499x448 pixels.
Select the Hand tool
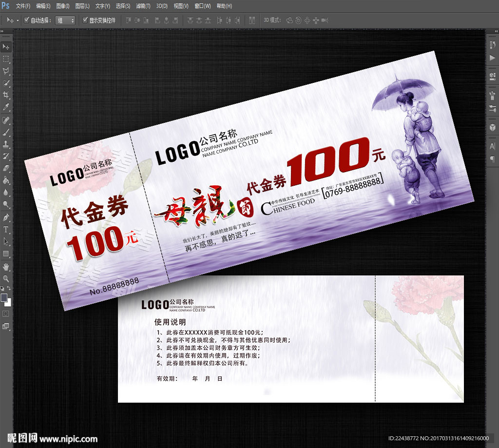click(x=6, y=267)
